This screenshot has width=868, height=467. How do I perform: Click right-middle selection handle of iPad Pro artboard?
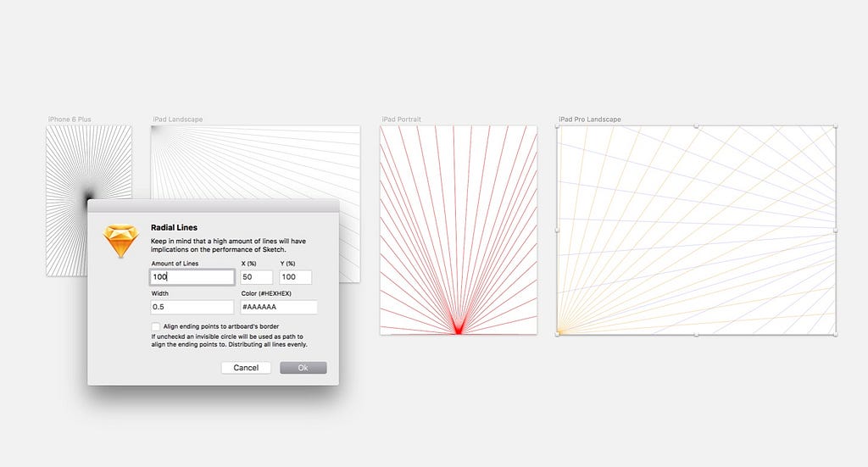835,231
